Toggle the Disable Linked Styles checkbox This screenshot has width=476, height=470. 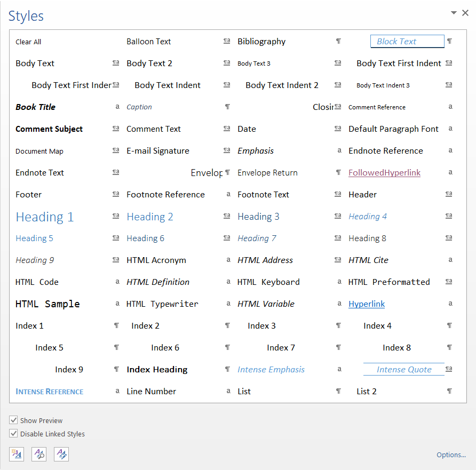point(13,433)
